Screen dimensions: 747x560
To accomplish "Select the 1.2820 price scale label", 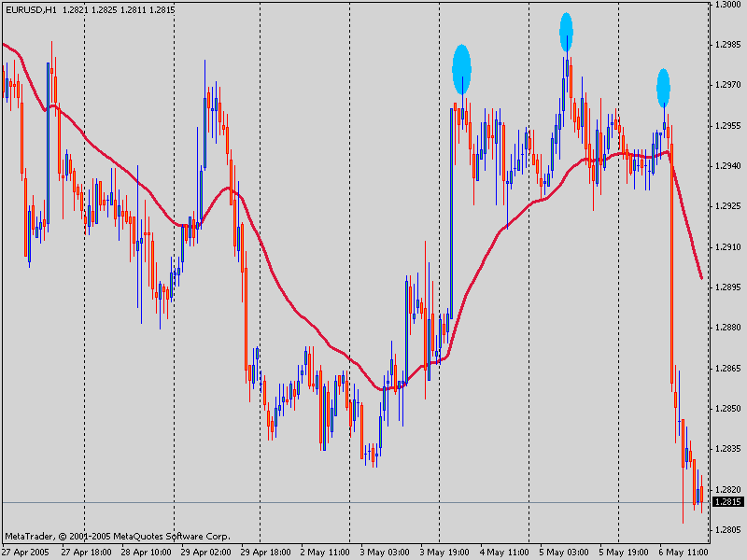I will click(x=728, y=489).
